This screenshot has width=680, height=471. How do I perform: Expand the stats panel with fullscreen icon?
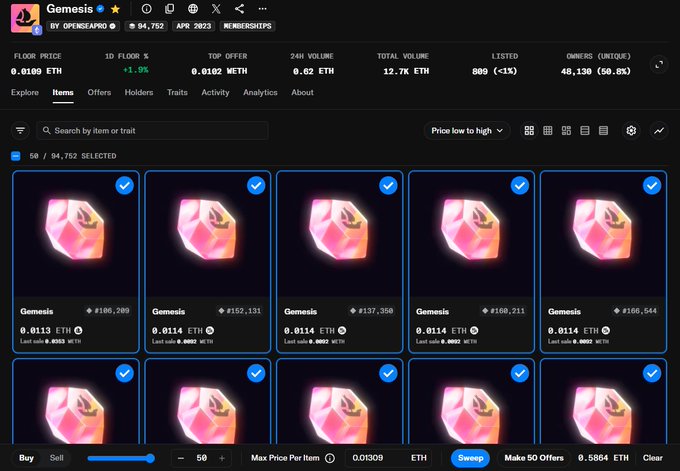coord(659,65)
